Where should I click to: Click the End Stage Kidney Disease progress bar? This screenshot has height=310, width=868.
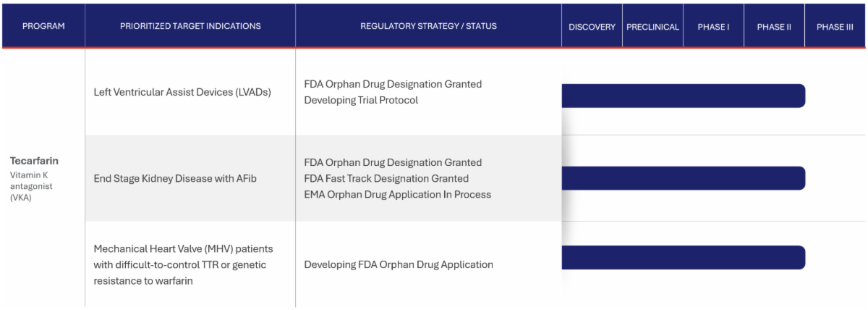click(x=683, y=178)
